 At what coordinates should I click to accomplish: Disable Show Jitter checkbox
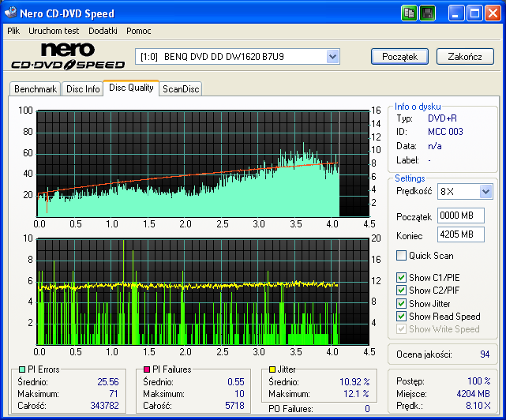tap(401, 303)
